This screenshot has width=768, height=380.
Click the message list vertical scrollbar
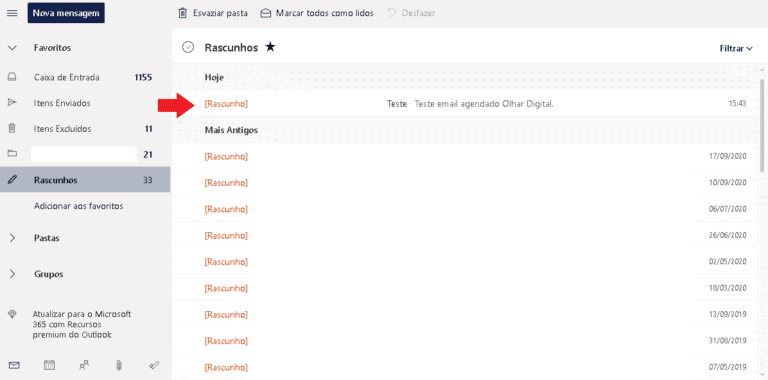click(762, 125)
